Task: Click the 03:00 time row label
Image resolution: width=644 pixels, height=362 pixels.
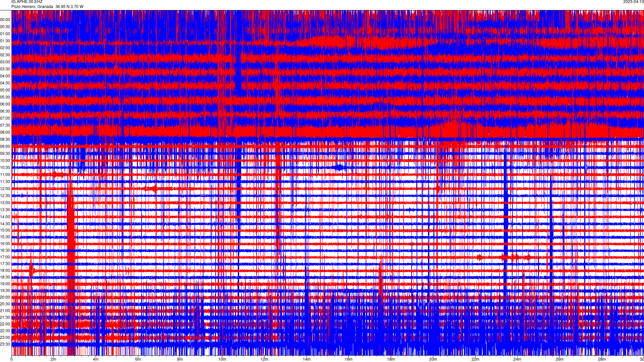Action: point(5,62)
